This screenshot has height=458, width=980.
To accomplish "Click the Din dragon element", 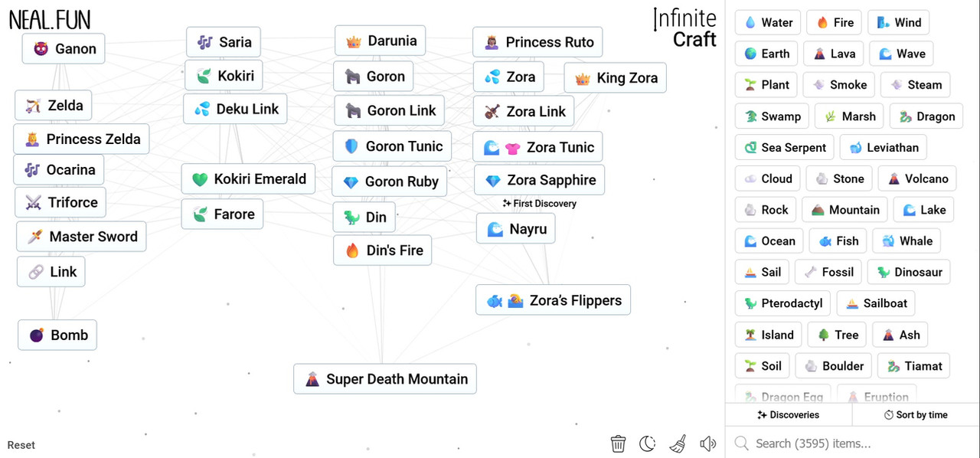I will point(364,218).
